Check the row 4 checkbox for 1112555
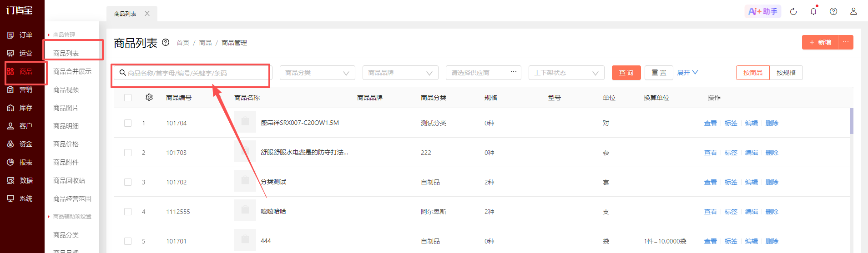Image resolution: width=868 pixels, height=253 pixels. pos(128,212)
